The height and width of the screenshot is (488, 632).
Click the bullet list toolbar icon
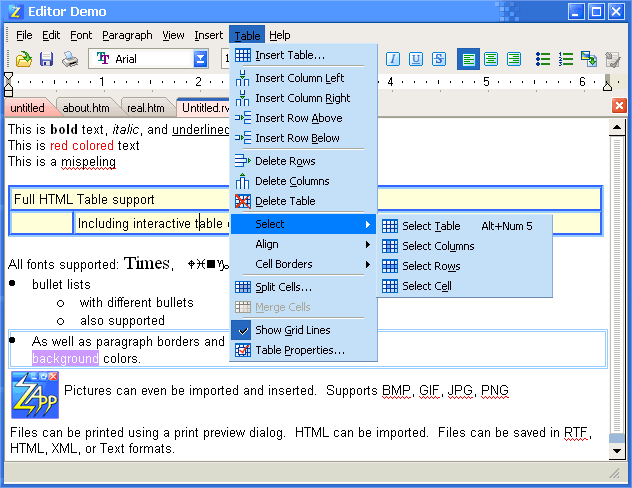[x=544, y=60]
